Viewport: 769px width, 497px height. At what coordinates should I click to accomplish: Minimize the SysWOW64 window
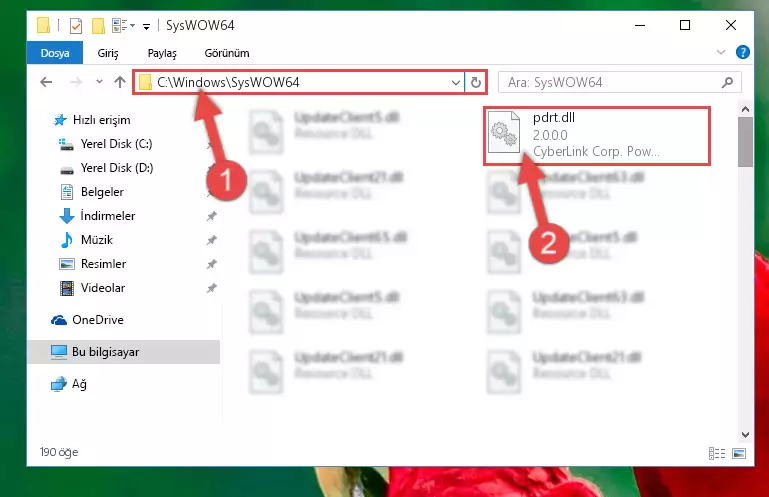(x=640, y=25)
